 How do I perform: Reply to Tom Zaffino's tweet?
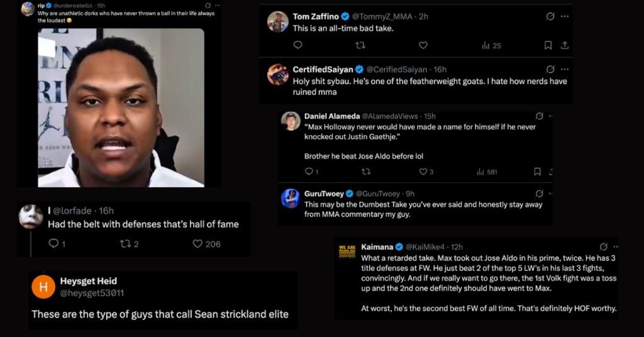(298, 45)
